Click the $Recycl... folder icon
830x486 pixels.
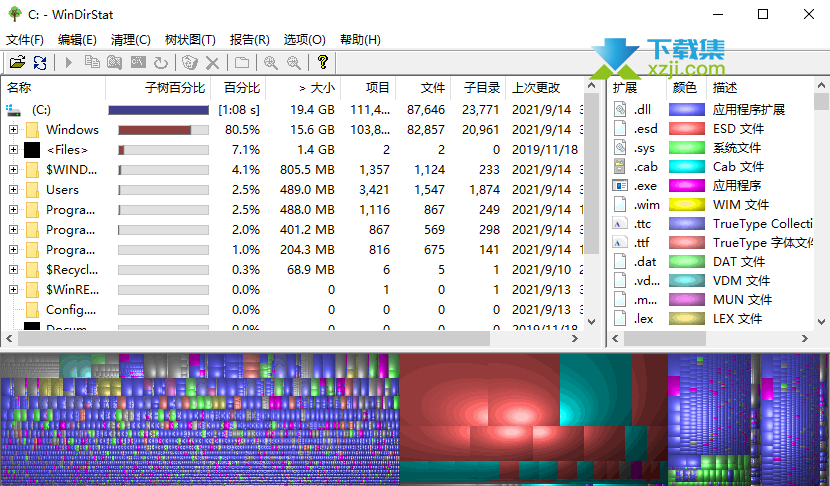[32, 269]
